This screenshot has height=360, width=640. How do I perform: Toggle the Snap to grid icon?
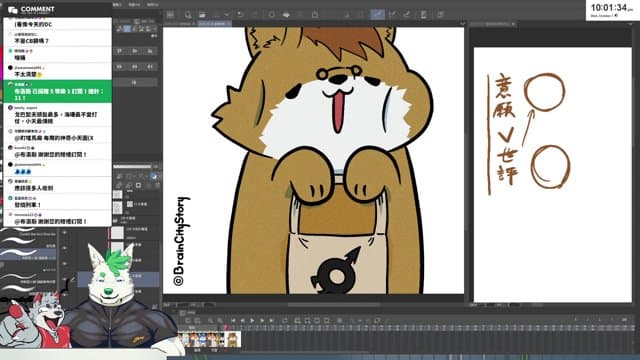tap(407, 15)
